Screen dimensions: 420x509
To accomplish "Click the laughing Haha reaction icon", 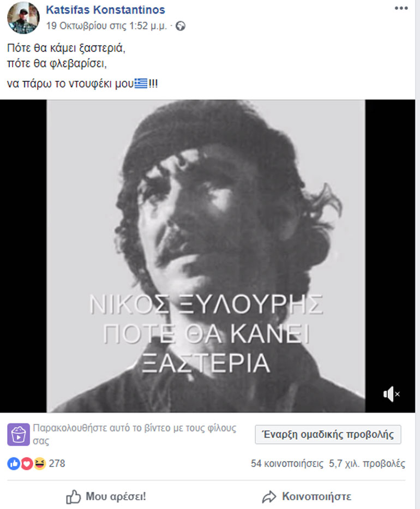I will point(40,464).
